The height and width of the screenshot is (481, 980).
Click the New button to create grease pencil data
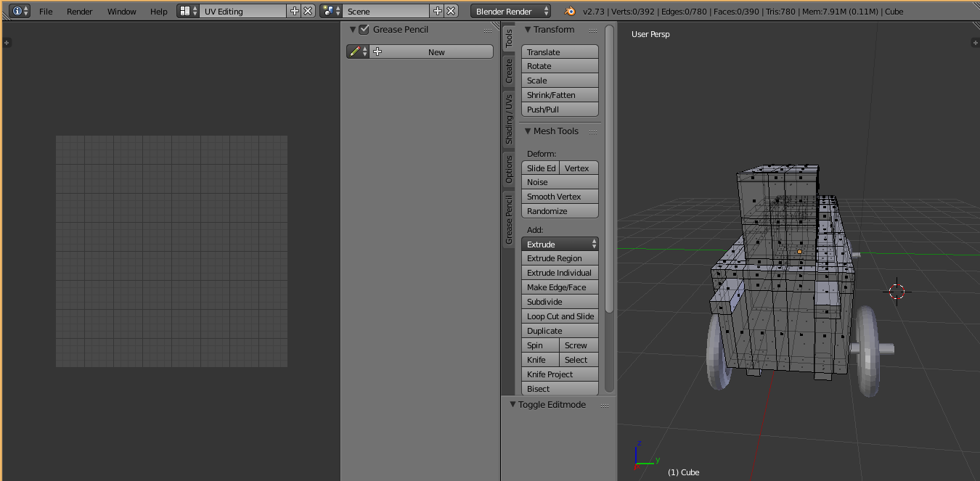[436, 52]
